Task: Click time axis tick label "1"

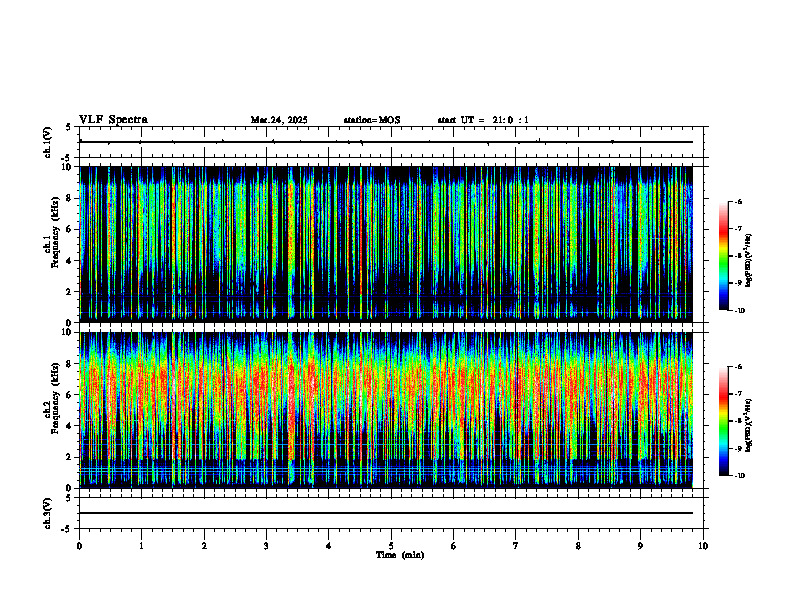Action: 141,546
